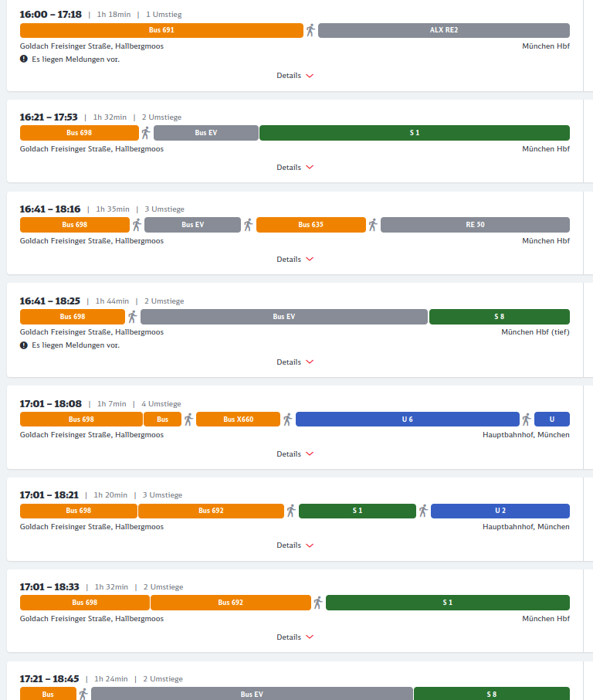Click the Bus 691 segment bar
Image resolution: width=593 pixels, height=700 pixels.
click(x=161, y=30)
